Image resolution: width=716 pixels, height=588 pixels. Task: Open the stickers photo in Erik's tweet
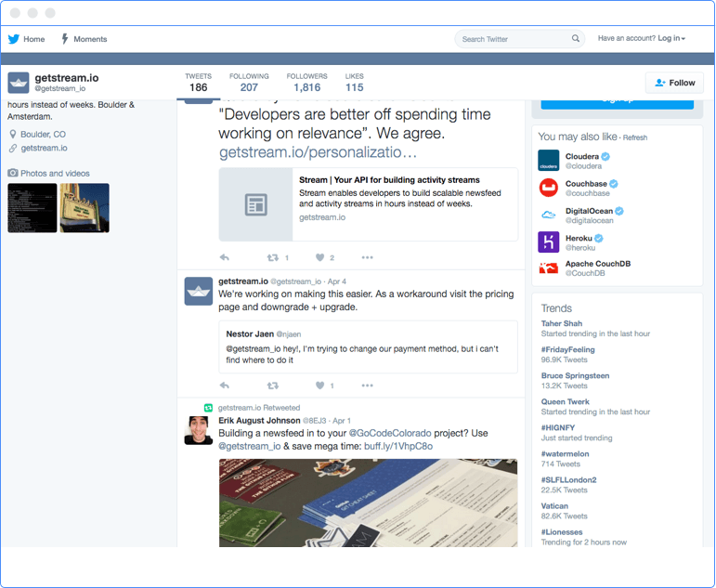[x=368, y=503]
